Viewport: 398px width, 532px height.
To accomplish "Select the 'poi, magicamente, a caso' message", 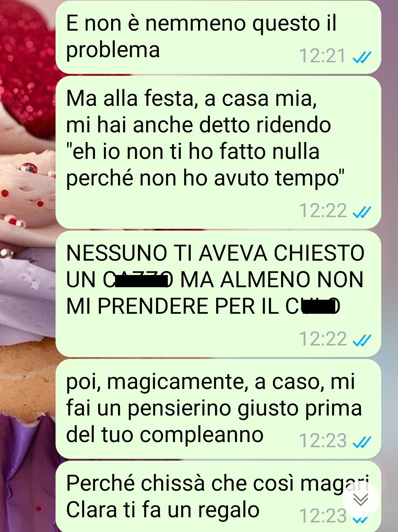I will (x=218, y=409).
